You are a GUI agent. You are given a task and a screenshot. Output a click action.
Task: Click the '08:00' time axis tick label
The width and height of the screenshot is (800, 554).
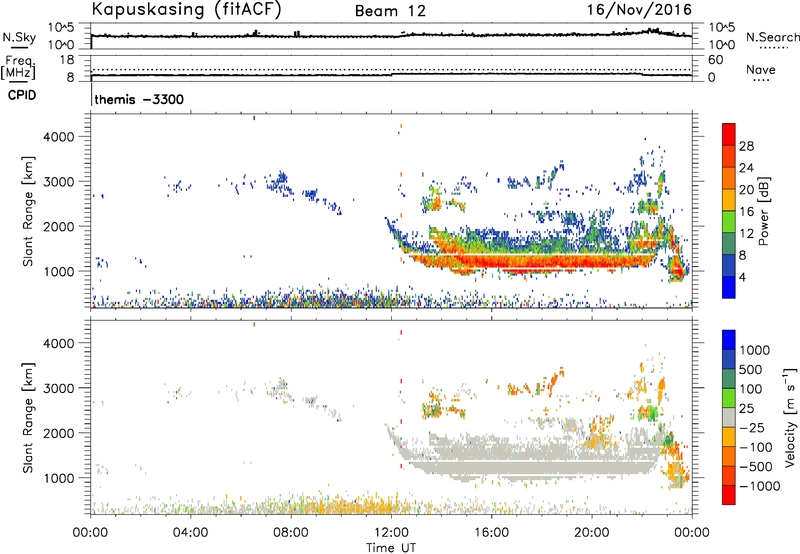click(291, 533)
